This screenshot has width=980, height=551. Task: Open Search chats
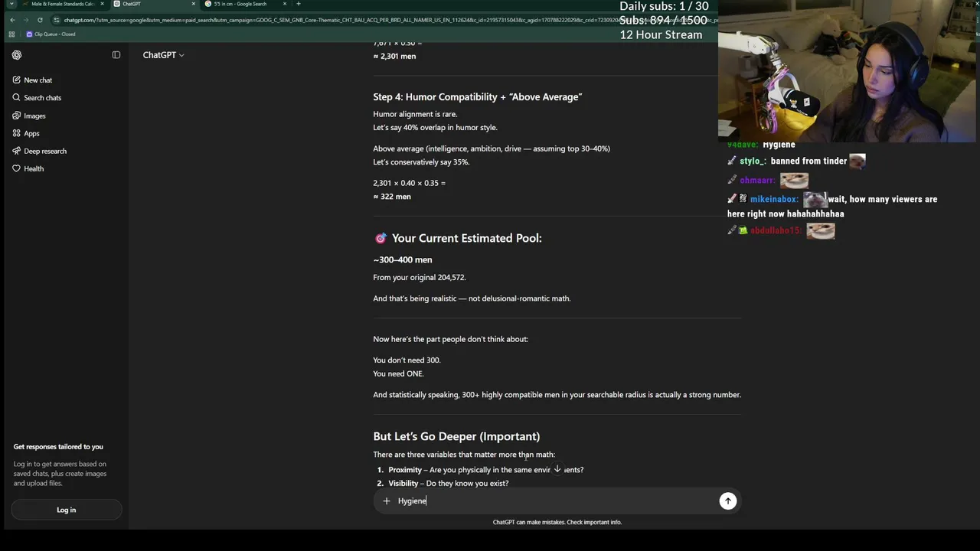(42, 98)
